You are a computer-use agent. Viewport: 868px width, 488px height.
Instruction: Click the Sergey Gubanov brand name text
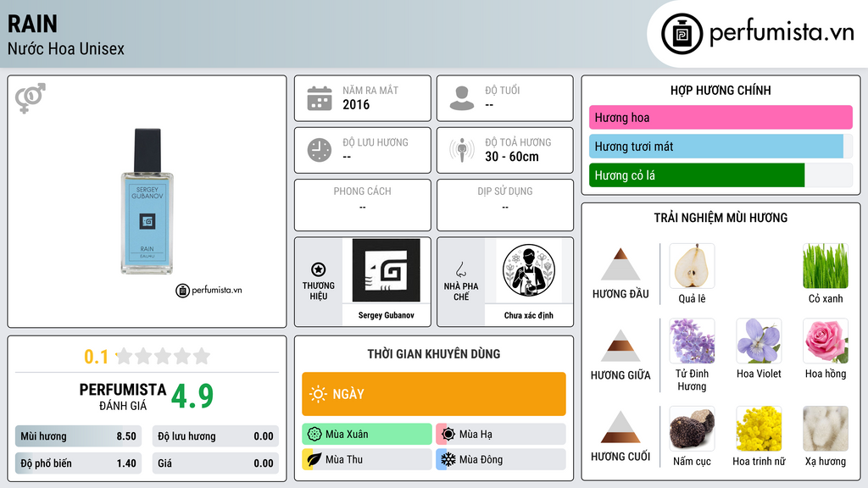point(387,315)
